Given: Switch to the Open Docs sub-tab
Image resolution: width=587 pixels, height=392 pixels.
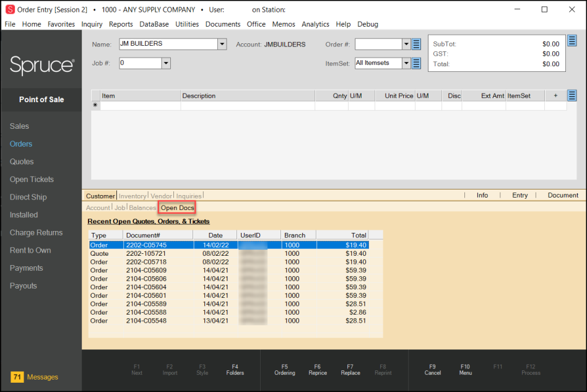Looking at the screenshot, I should 178,207.
